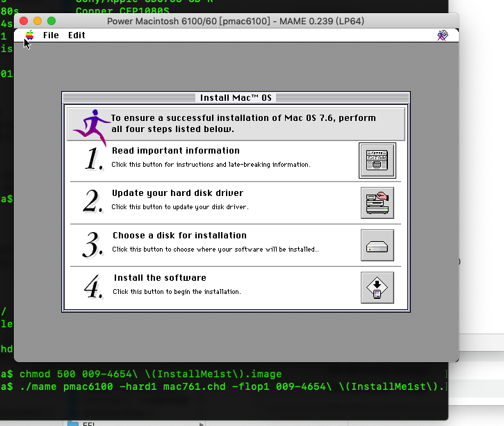Click the 'To ensure a successful installation' banner text
This screenshot has width=504, height=426.
click(243, 124)
